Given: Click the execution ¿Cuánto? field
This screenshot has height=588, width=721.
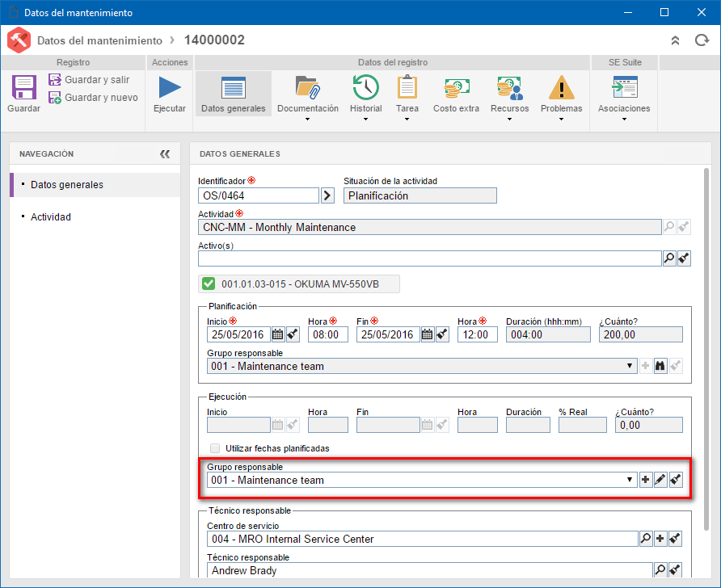Looking at the screenshot, I should coord(649,425).
